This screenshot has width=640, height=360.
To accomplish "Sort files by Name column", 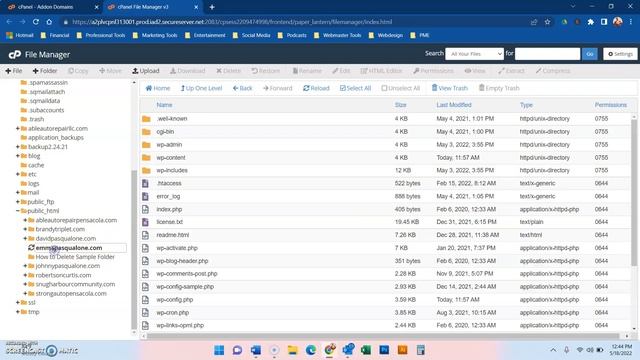I will pyautogui.click(x=164, y=105).
